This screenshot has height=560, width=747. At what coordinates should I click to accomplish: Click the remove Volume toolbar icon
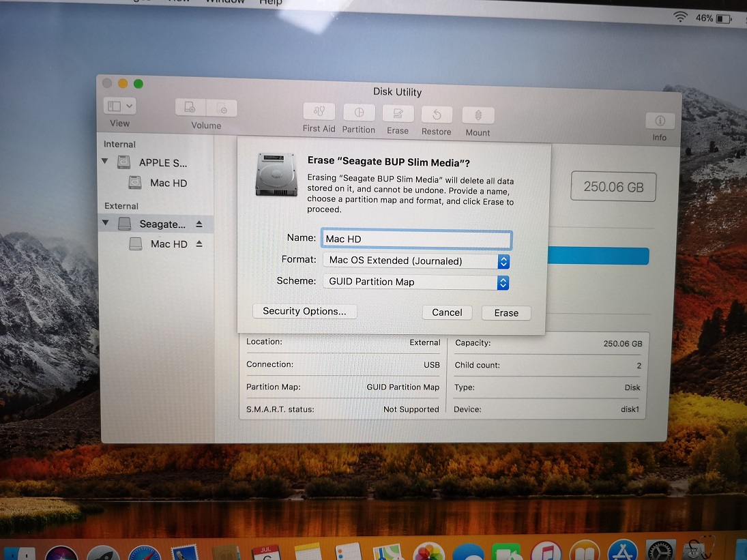click(x=222, y=108)
